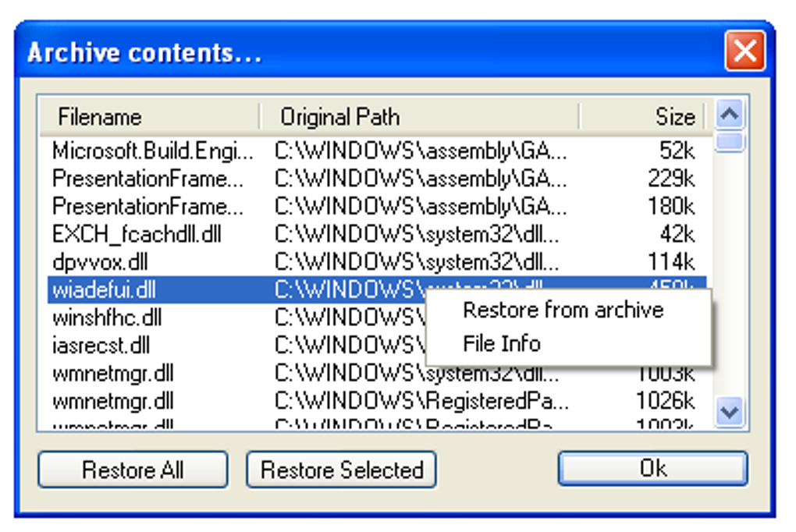The image size is (796, 532).
Task: Choose 'File Info' from the context menu
Action: coord(502,343)
